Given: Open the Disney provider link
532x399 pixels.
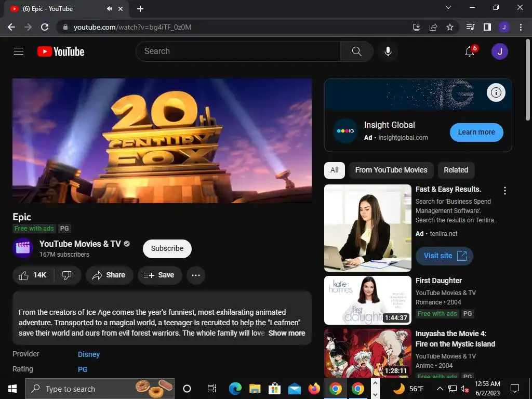Looking at the screenshot, I should pos(89,354).
